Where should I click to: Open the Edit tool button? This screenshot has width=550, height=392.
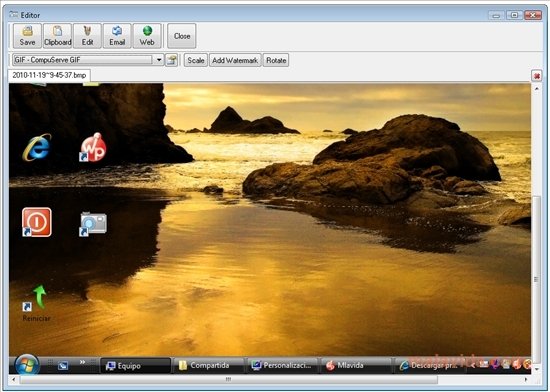87,36
